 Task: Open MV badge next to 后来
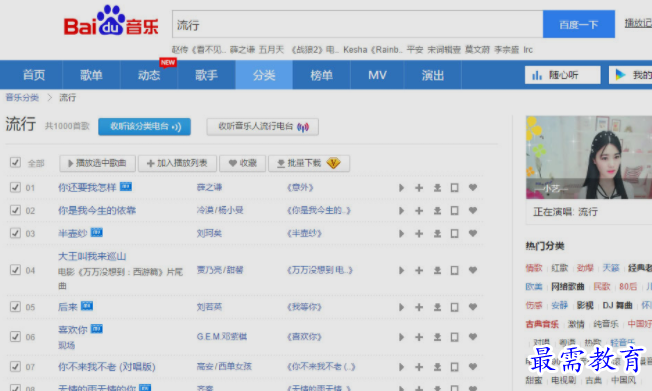coord(87,306)
